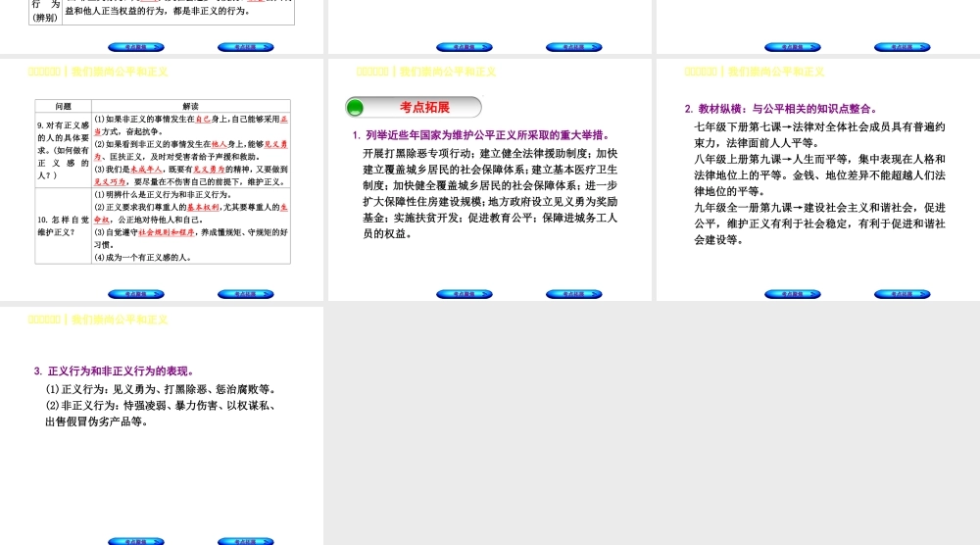Image resolution: width=980 pixels, height=545 pixels.
Task: Click 考点拓展 button on the slide above 考点拓展 heading slide
Action: pos(573,47)
